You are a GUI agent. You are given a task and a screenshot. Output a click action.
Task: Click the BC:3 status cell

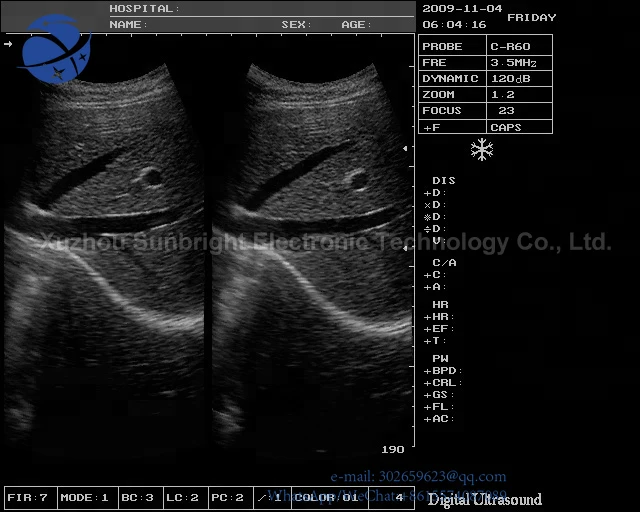pos(141,498)
